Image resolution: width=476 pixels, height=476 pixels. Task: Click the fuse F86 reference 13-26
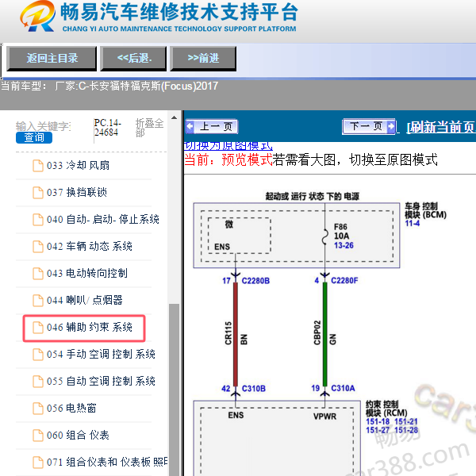coord(344,245)
